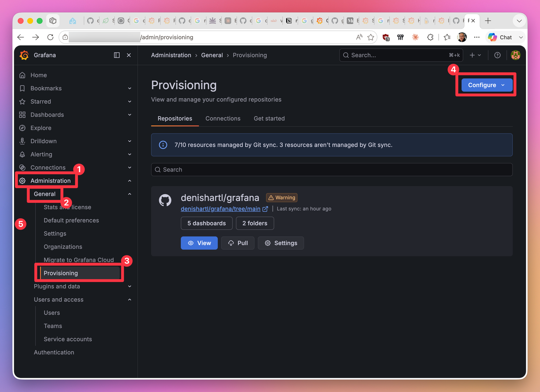This screenshot has height=392, width=540.
Task: Click the Read aloud icon
Action: [x=359, y=37]
